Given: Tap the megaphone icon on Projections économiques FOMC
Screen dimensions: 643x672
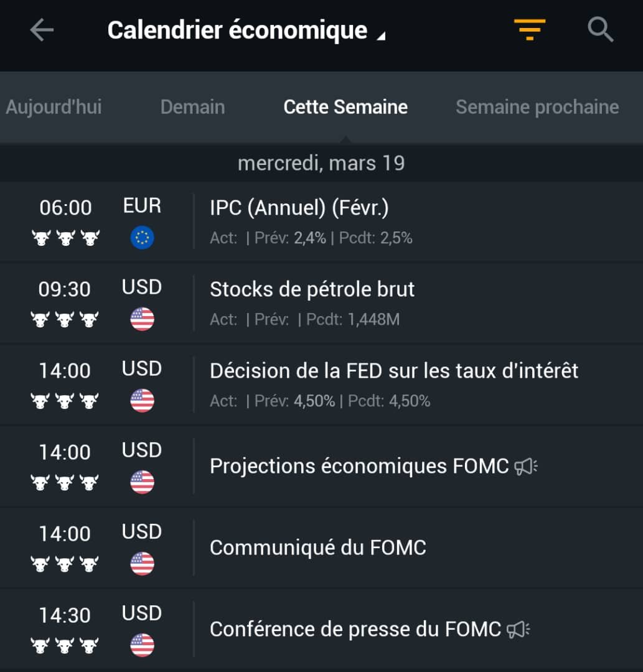Looking at the screenshot, I should [x=526, y=466].
